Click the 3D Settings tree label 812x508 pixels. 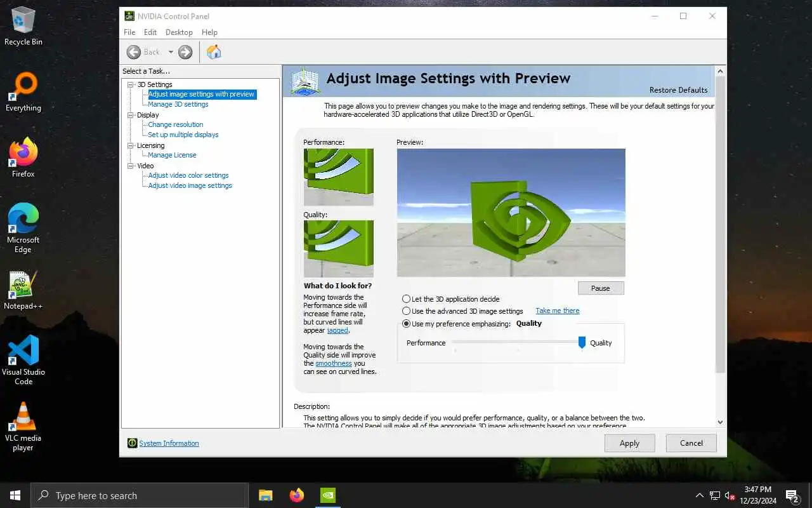pos(155,84)
